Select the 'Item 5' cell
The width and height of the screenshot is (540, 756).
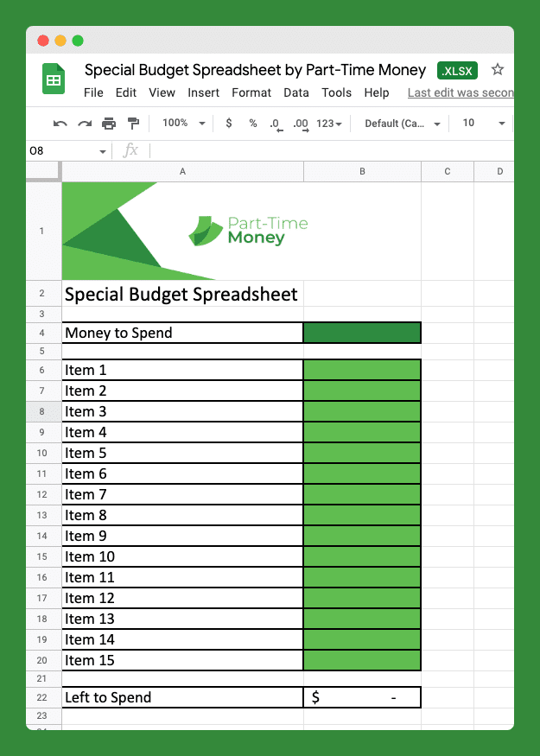(182, 453)
